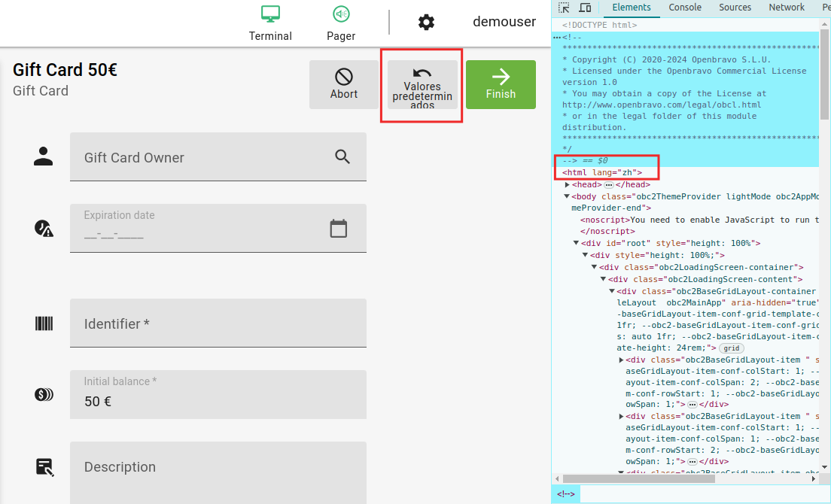
Task: Click the barcode icon beside Identifier
Action: click(44, 323)
